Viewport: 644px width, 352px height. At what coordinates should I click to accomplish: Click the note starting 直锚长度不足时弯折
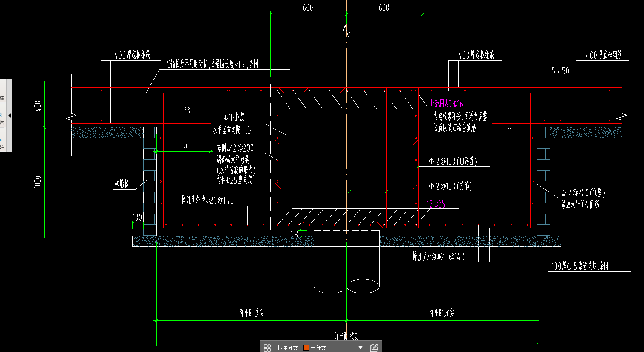[212, 64]
